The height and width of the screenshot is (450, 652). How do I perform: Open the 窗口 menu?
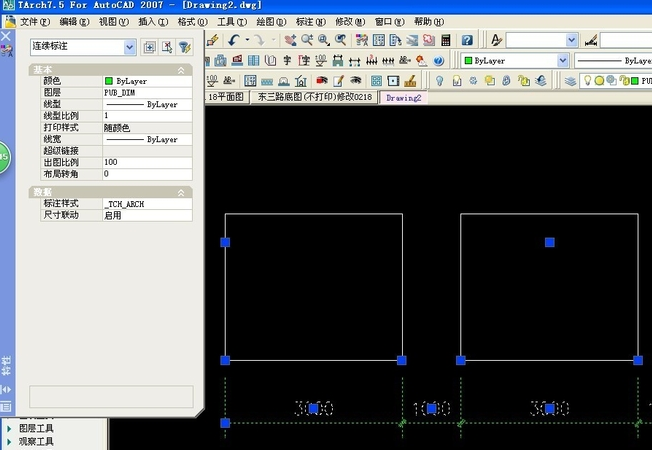(390, 22)
